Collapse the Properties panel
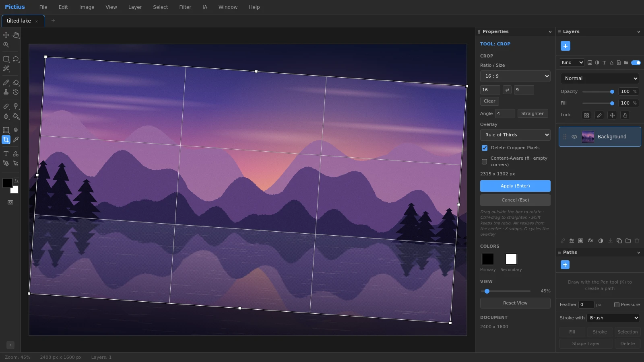This screenshot has width=644, height=362. 550,32
